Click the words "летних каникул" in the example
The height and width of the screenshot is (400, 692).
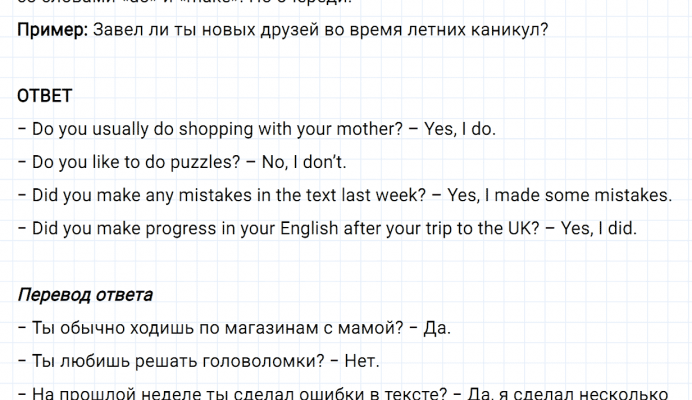490,29
